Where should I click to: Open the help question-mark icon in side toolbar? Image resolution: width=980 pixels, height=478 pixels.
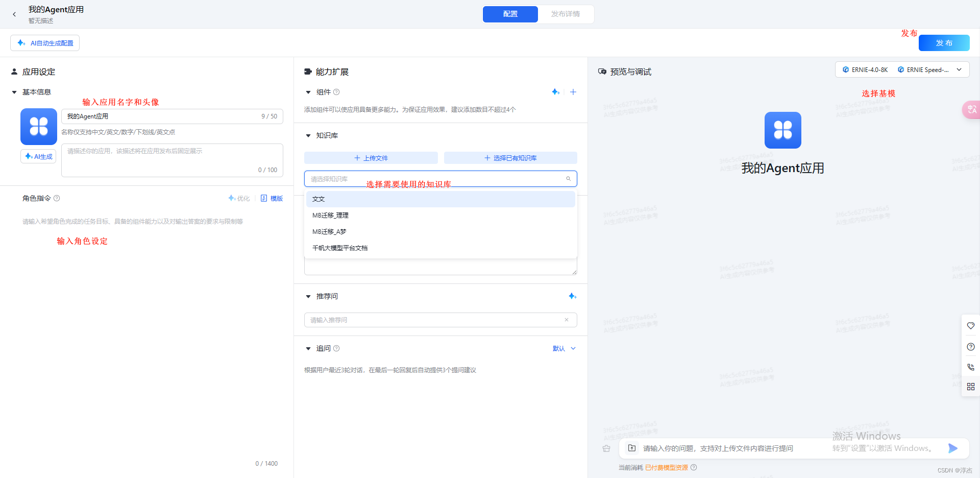pos(971,347)
